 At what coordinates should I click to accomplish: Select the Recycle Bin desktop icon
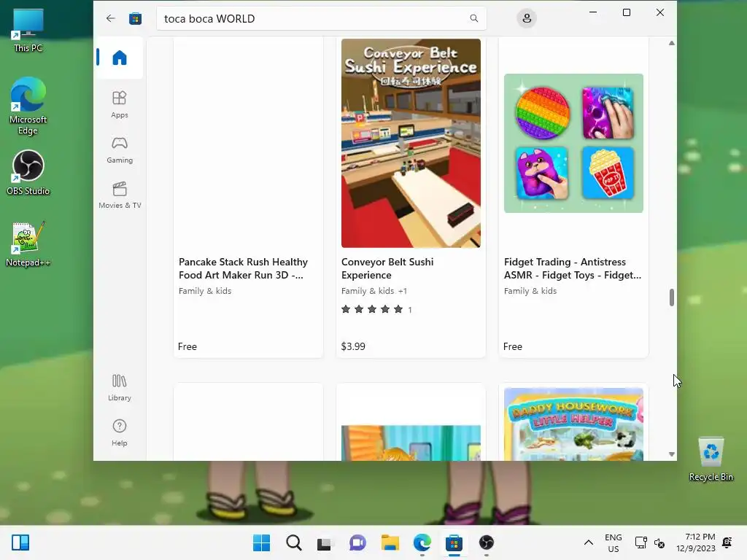711,459
